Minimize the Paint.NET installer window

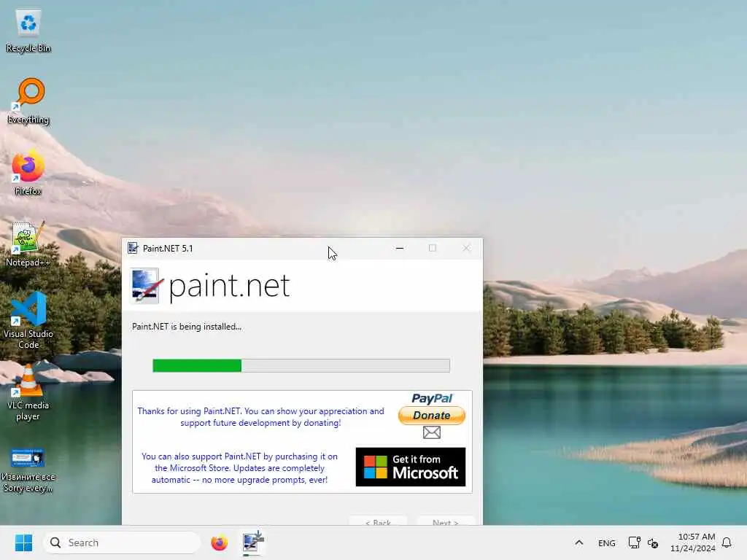click(x=400, y=248)
